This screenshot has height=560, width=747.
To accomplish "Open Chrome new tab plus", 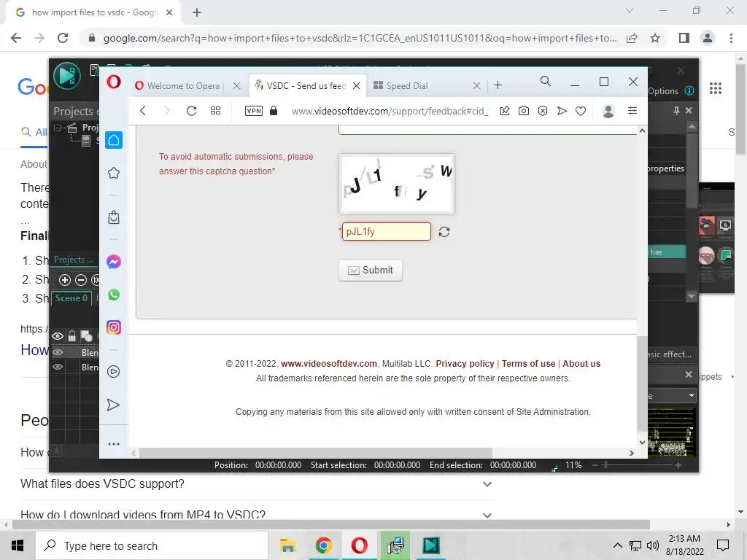I will click(x=197, y=12).
